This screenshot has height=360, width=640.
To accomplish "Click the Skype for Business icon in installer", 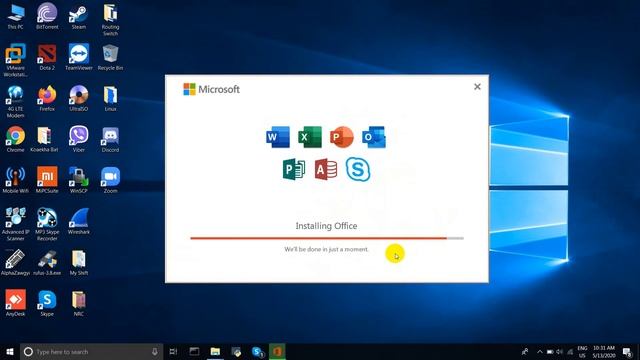I will pos(358,169).
